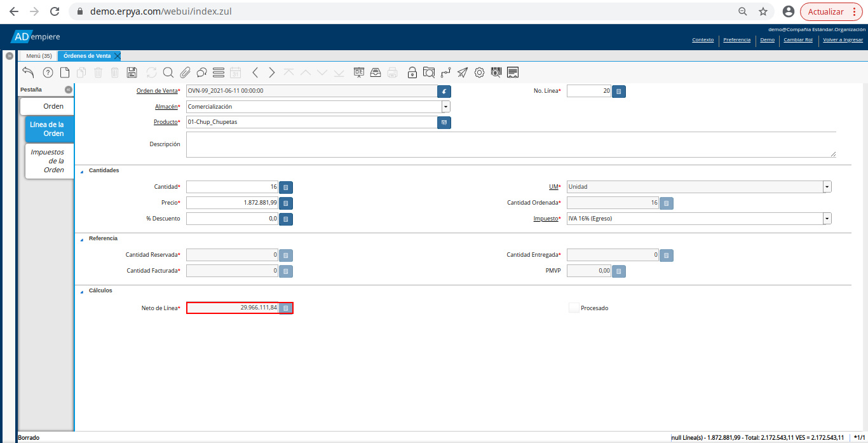The height and width of the screenshot is (443, 868).
Task: Click the Demo link in header
Action: [767, 39]
